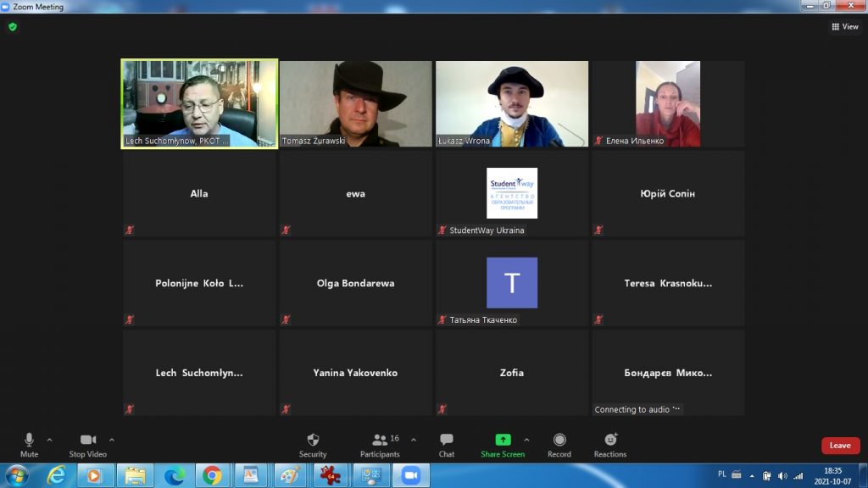Open the View layout menu
This screenshot has height=488, width=868.
click(845, 26)
